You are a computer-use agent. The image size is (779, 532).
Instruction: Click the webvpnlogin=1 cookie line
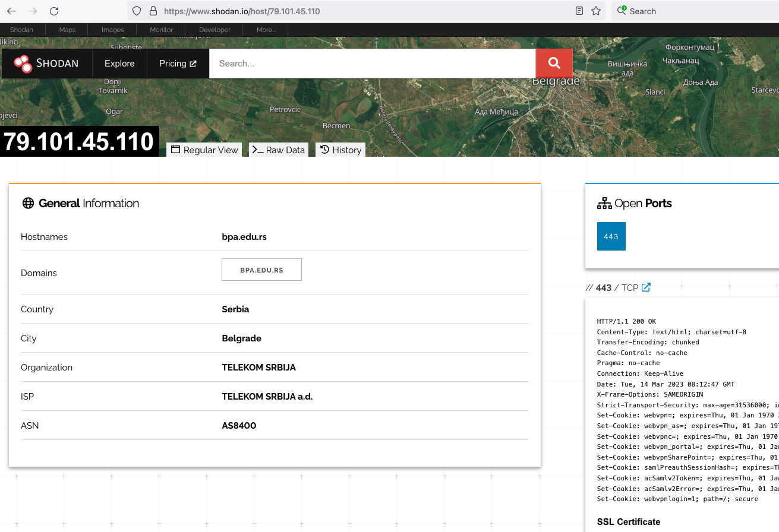click(x=677, y=499)
